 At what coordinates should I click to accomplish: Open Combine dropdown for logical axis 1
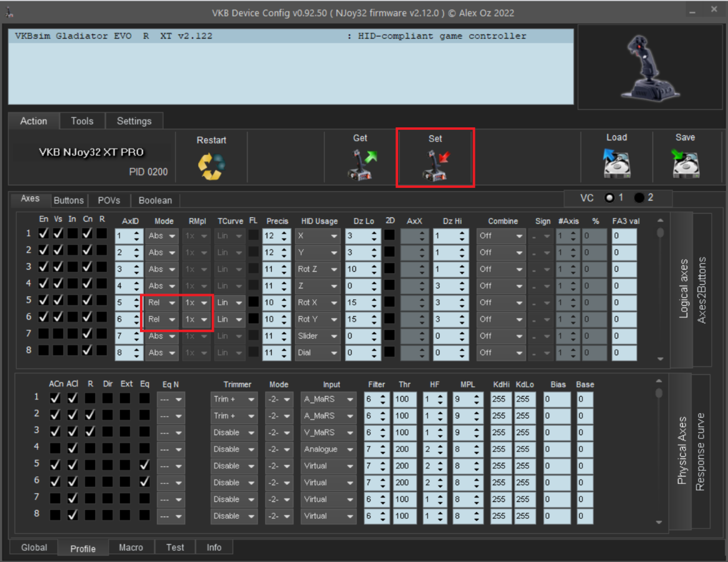[x=501, y=236]
